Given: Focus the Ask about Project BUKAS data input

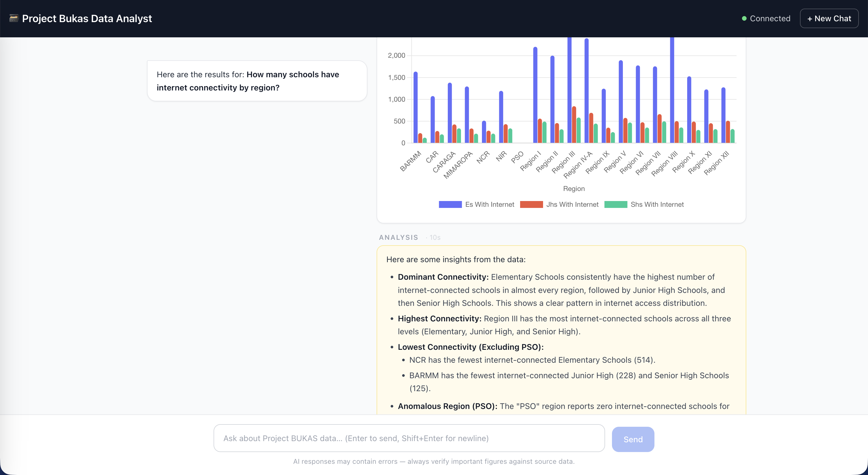Looking at the screenshot, I should coord(409,438).
